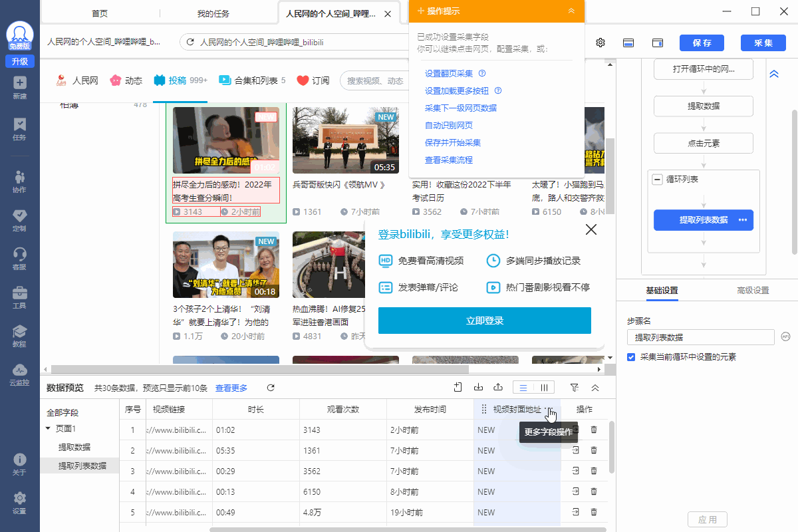Click the bottom-panel layout icon near 保存

point(628,43)
